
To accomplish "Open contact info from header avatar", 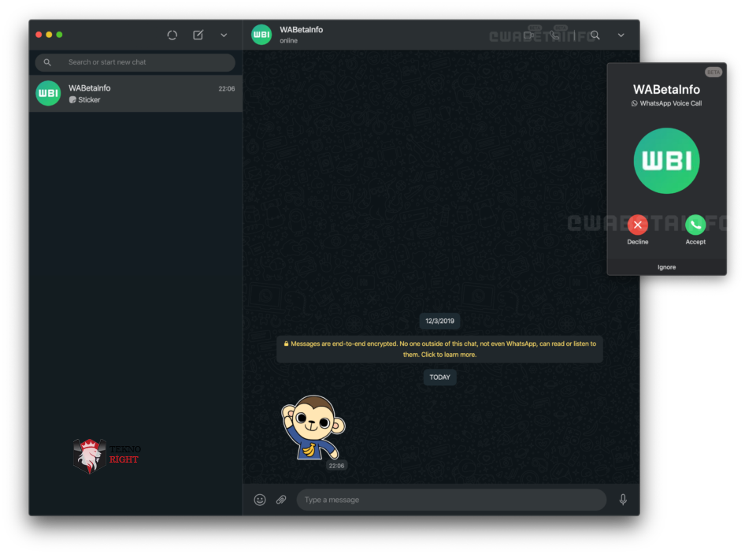I will pos(261,35).
